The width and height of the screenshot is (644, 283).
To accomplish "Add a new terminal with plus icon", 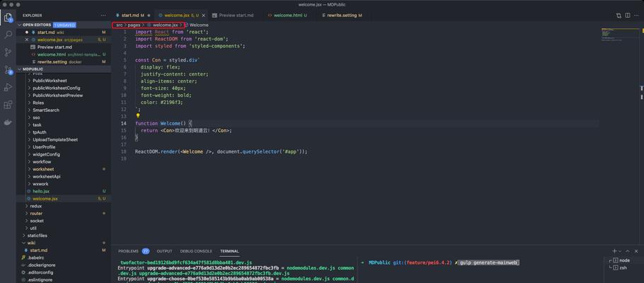I will (x=614, y=251).
